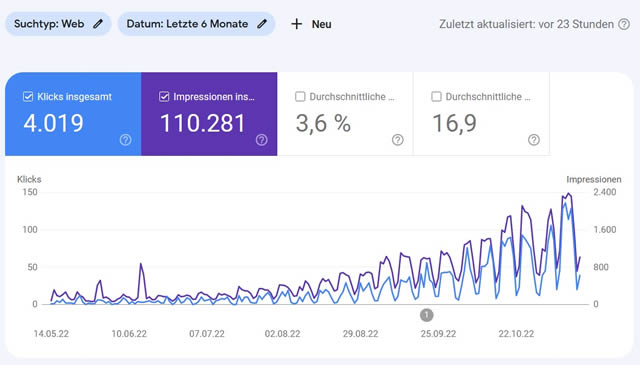Open help icon on 16,9 card
The height and width of the screenshot is (365, 640).
[x=533, y=140]
